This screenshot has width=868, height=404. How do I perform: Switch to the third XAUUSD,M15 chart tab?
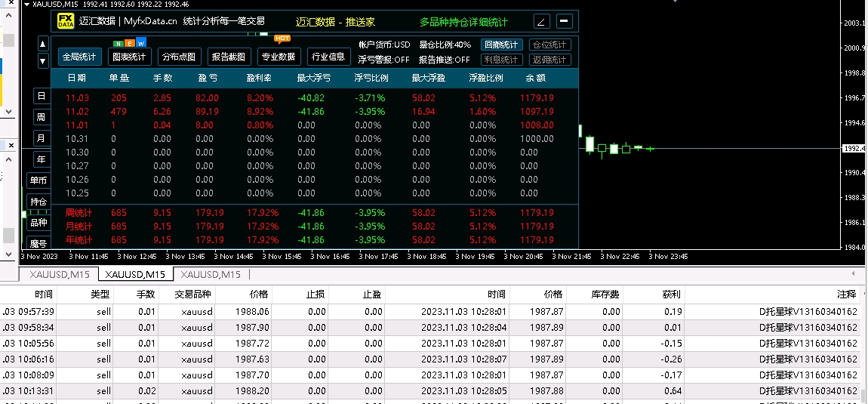(211, 274)
